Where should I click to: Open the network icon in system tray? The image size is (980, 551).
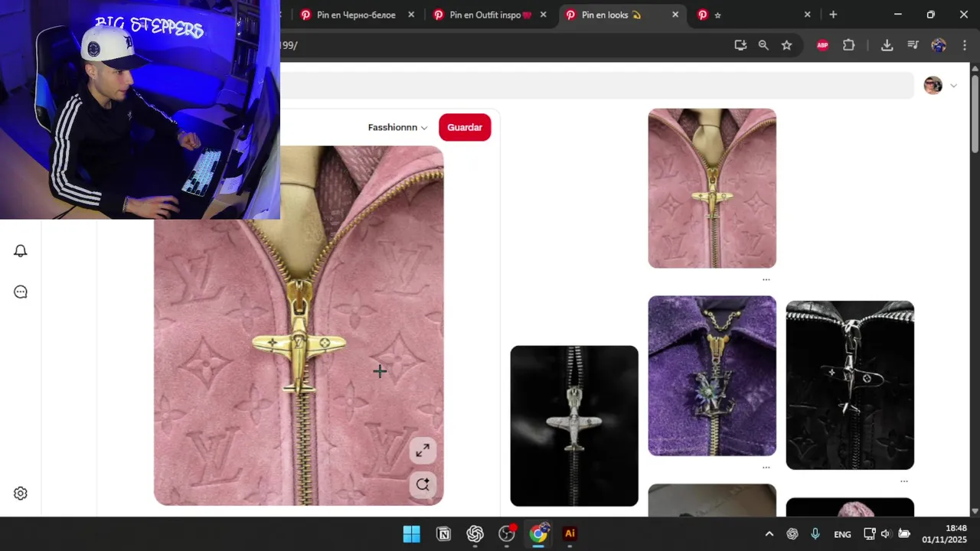click(869, 534)
